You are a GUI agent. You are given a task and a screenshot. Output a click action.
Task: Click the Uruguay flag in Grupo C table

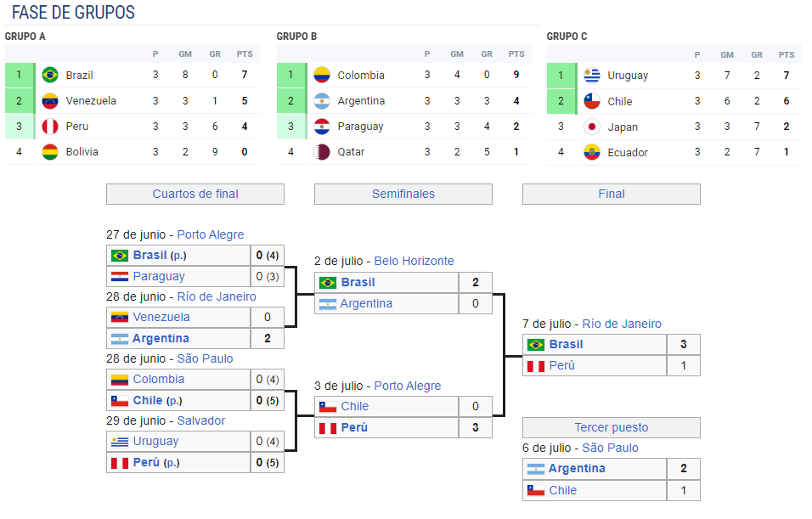pyautogui.click(x=592, y=76)
